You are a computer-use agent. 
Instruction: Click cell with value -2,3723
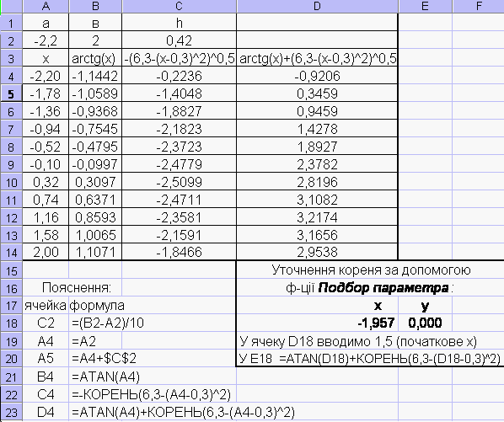click(179, 147)
